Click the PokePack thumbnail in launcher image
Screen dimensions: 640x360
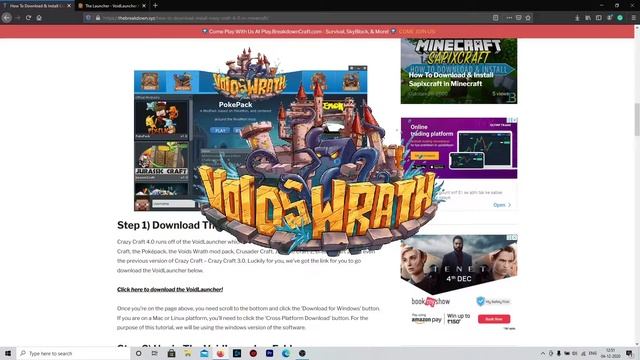(161, 118)
